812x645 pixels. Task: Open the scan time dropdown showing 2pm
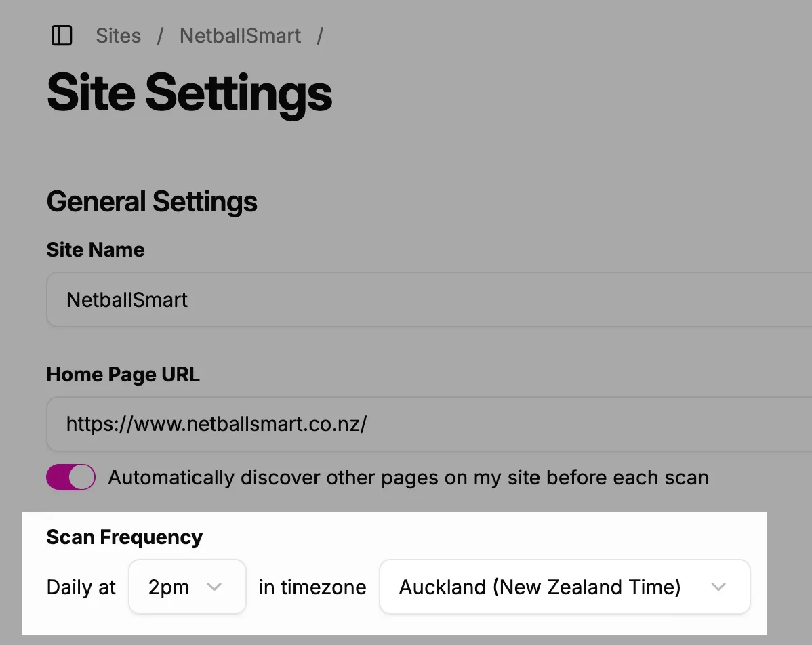pos(187,587)
